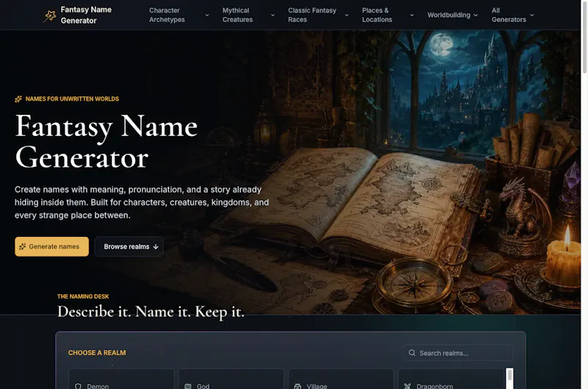
Task: Click the magnifier icon in Search realms
Action: (412, 353)
